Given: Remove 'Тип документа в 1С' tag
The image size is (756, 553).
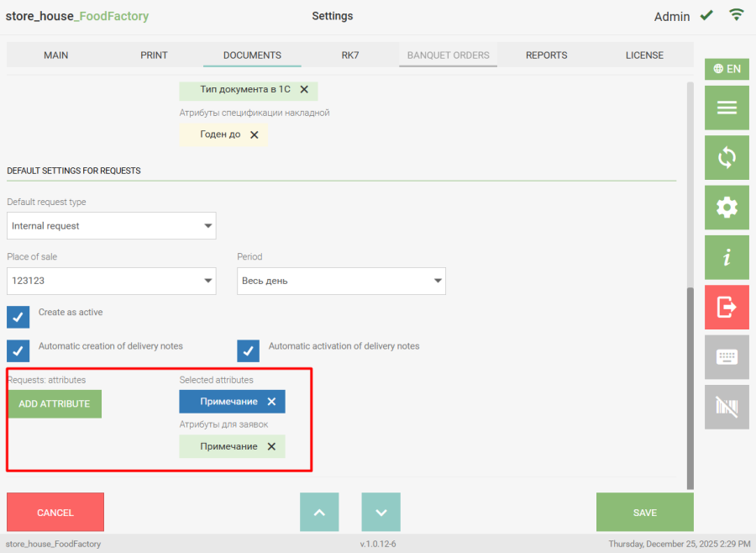Looking at the screenshot, I should click(x=304, y=89).
